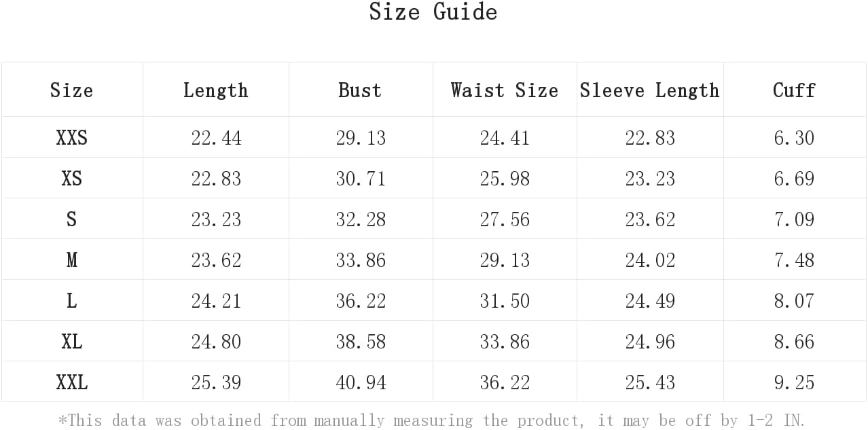Screen dimensions: 868x430
Task: Click the Cuff column header
Action: 794,90
